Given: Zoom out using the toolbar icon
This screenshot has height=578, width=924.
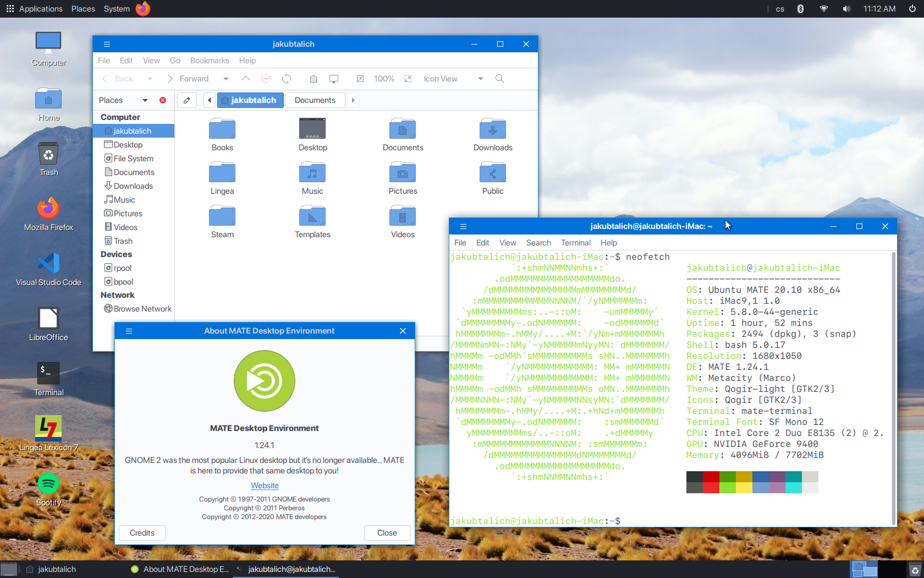Looking at the screenshot, I should pos(360,79).
